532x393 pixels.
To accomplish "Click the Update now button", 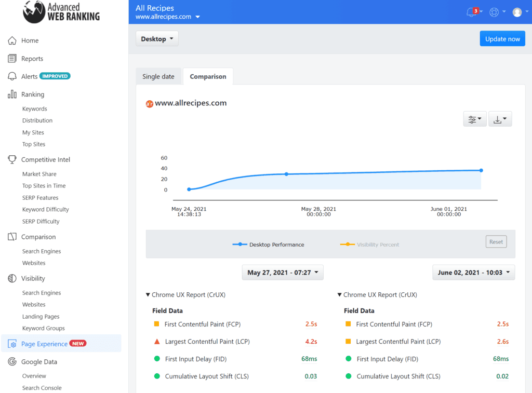I will pyautogui.click(x=502, y=38).
